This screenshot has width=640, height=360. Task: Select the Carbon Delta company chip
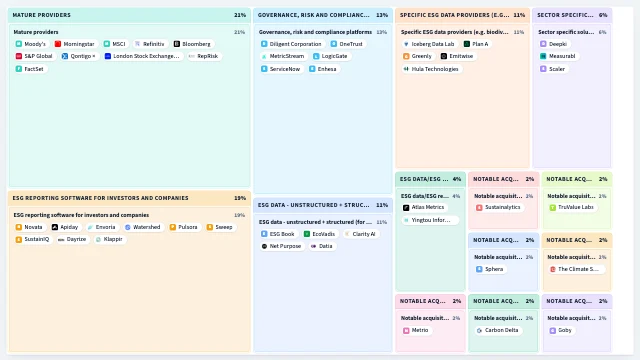(497, 330)
